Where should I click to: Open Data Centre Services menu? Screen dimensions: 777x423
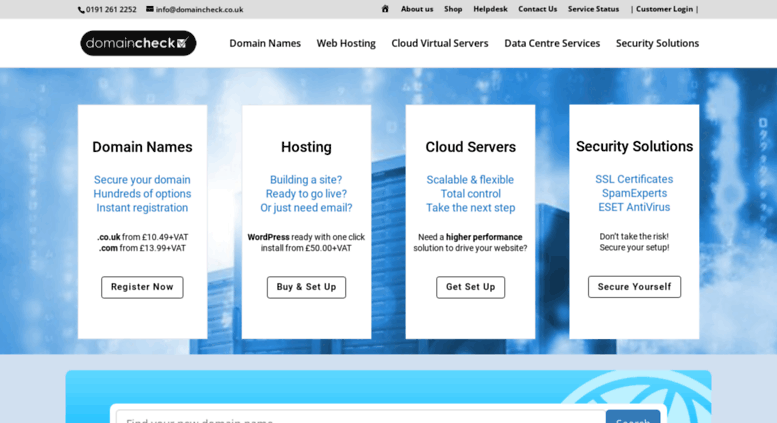pyautogui.click(x=552, y=43)
